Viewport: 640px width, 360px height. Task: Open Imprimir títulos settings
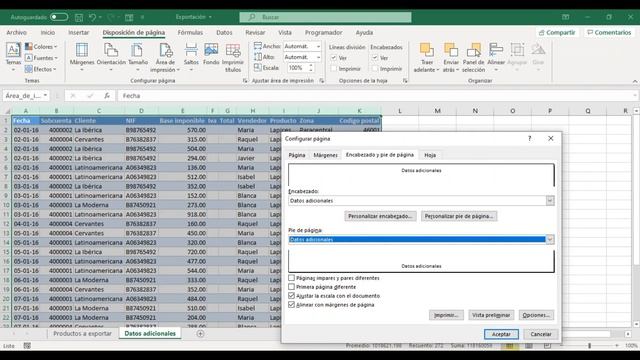coord(233,57)
